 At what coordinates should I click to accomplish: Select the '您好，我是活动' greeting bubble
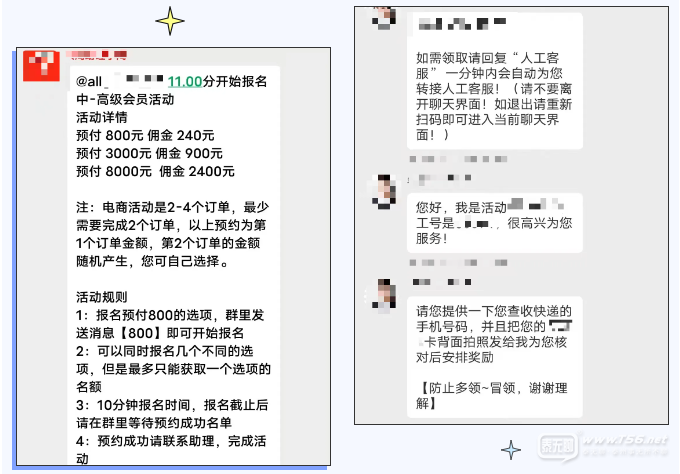point(495,223)
